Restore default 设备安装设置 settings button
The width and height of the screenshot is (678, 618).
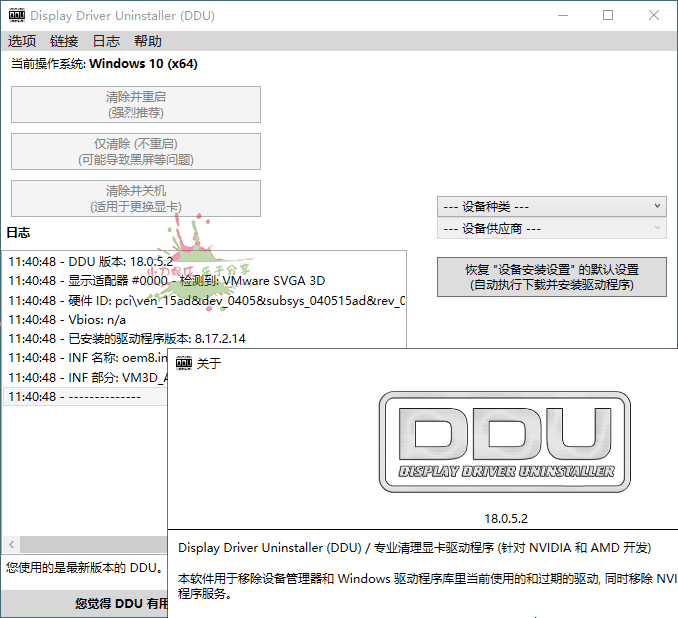(551, 277)
